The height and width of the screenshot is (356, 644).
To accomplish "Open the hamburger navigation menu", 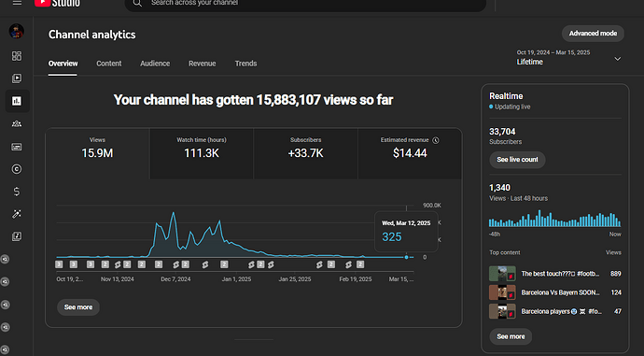I will click(17, 3).
